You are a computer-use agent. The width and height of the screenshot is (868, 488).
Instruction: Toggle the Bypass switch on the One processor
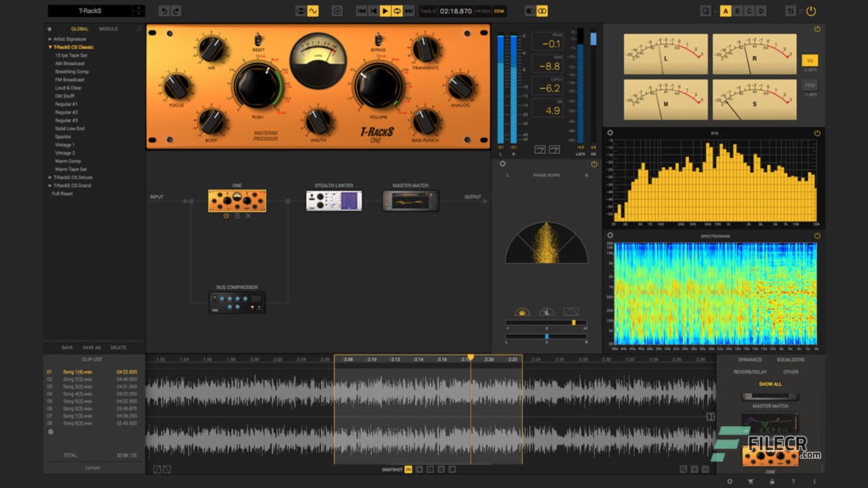[378, 39]
